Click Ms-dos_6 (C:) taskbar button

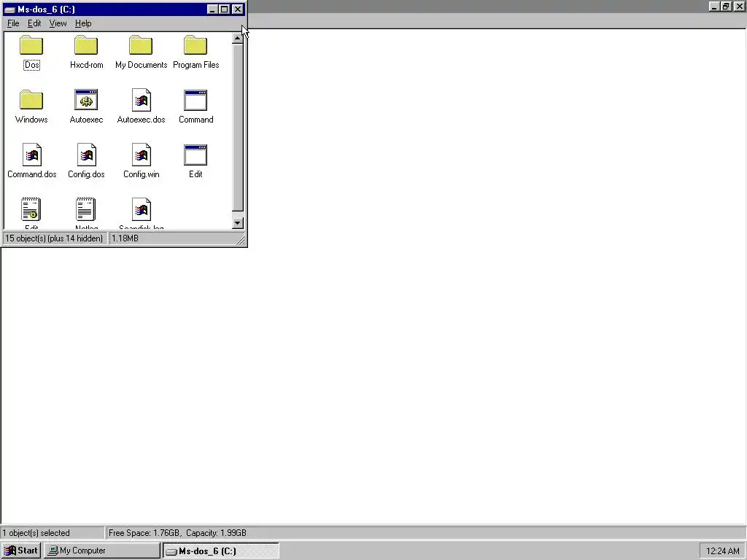[x=220, y=551]
